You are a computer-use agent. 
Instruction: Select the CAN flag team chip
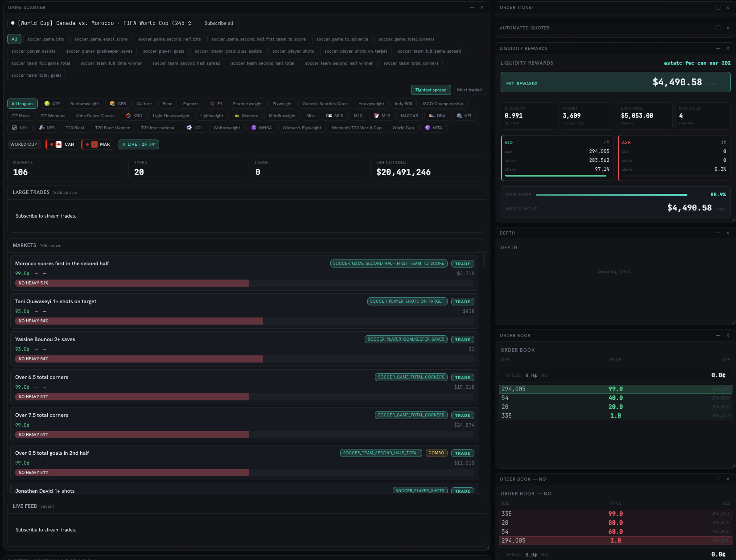(62, 144)
